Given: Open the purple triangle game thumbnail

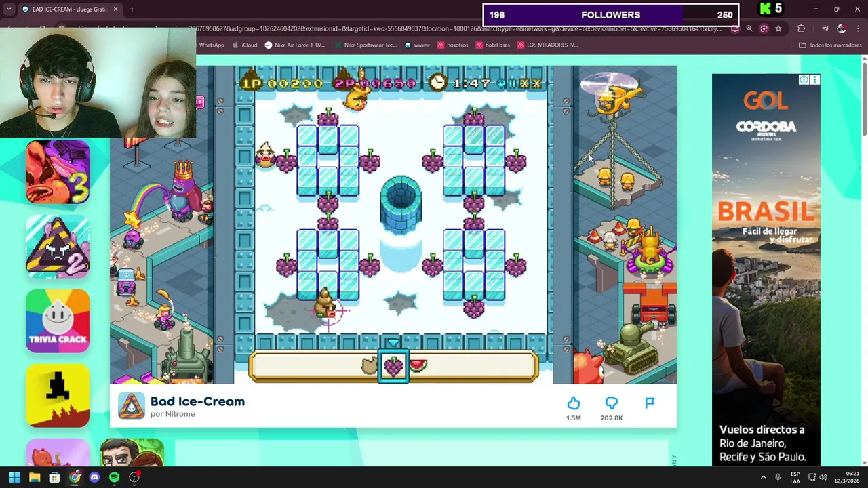Looking at the screenshot, I should (58, 246).
